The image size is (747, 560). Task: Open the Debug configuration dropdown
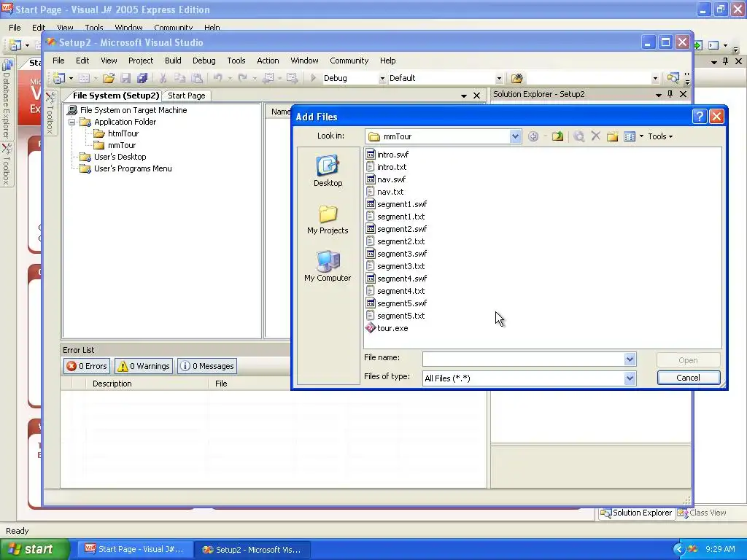[382, 79]
